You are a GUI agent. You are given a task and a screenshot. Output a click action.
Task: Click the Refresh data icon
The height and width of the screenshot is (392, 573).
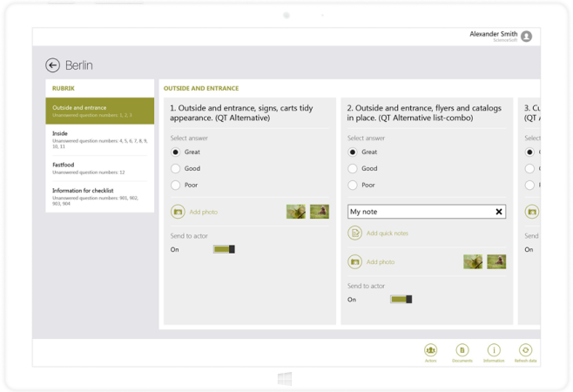(525, 350)
